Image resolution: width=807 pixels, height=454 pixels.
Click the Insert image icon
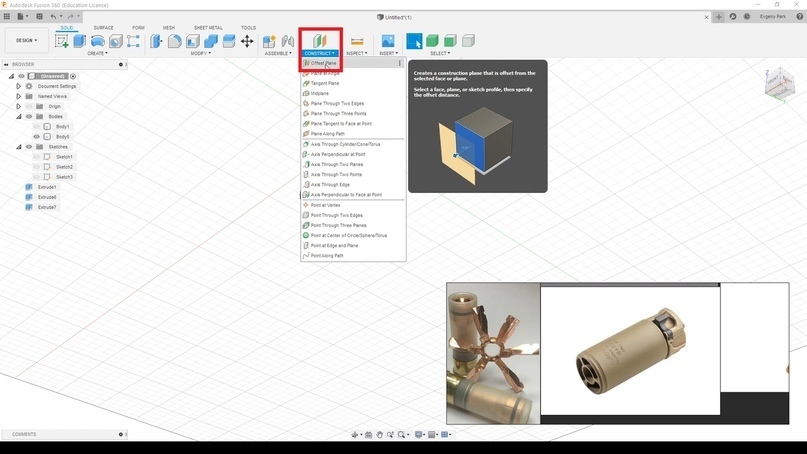[388, 41]
